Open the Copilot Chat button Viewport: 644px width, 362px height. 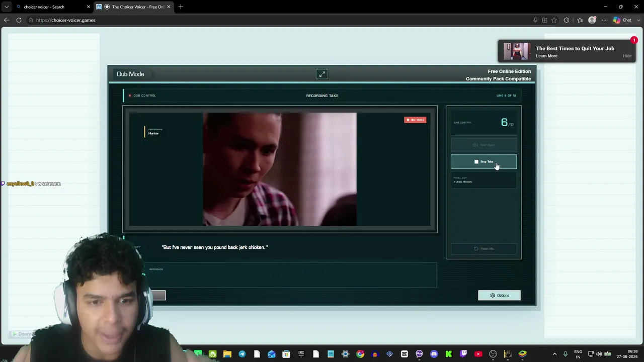tap(622, 20)
